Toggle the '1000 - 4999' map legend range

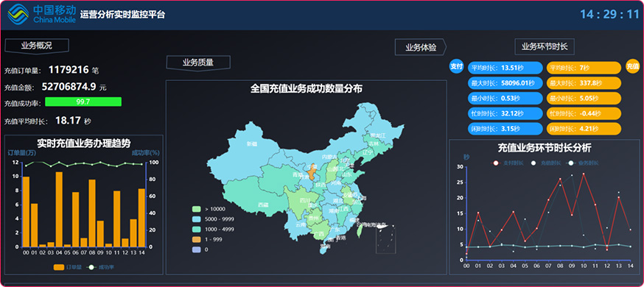click(213, 229)
